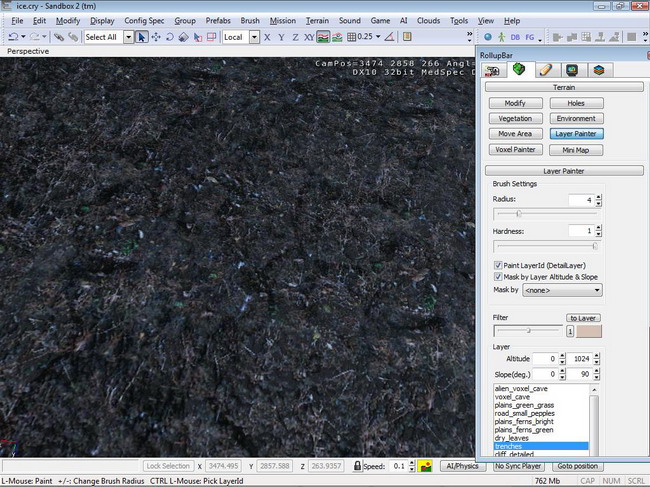Click the Mini Map button
Viewport: 650px width, 487px height.
(576, 150)
